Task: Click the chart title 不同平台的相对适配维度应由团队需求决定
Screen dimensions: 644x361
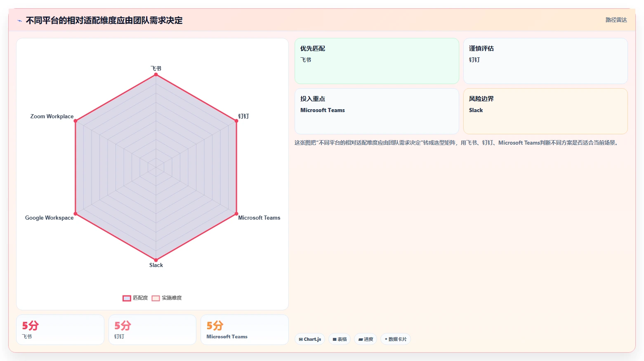Action: click(x=104, y=20)
